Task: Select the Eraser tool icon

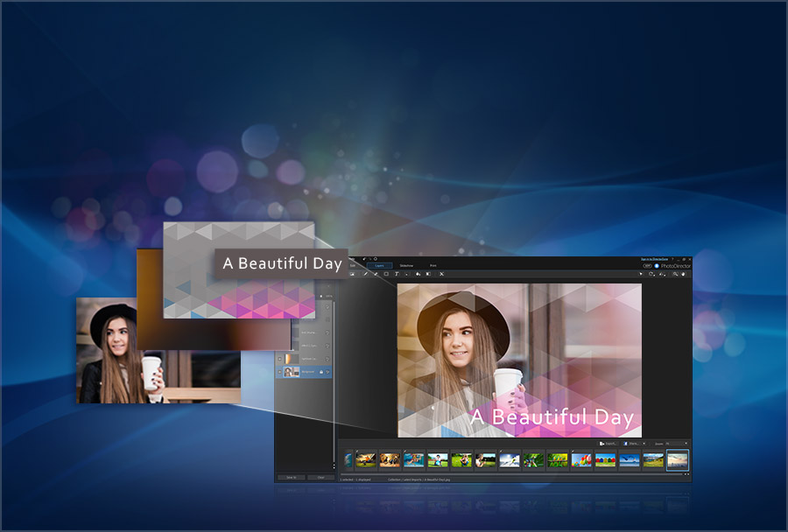Action: tap(376, 274)
